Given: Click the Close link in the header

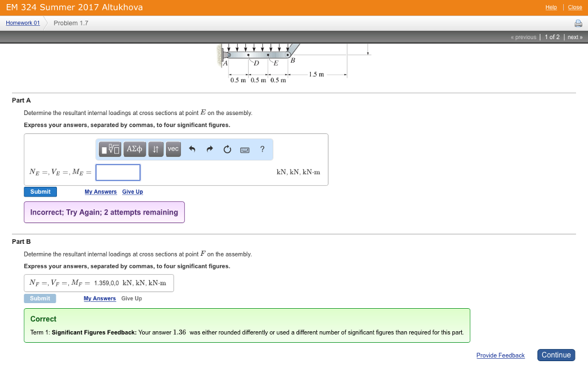Looking at the screenshot, I should tap(575, 7).
